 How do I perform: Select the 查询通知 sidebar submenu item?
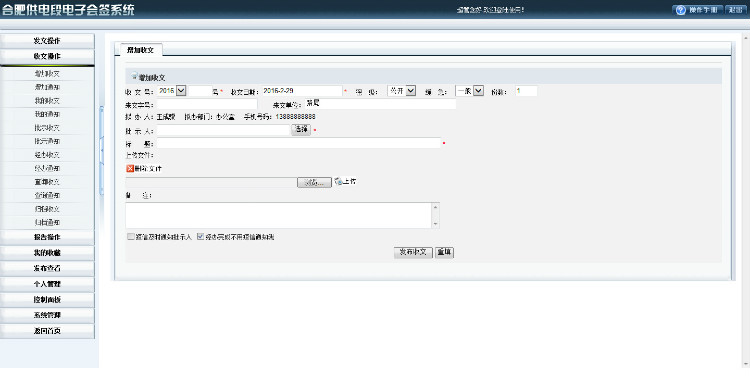pyautogui.click(x=47, y=195)
